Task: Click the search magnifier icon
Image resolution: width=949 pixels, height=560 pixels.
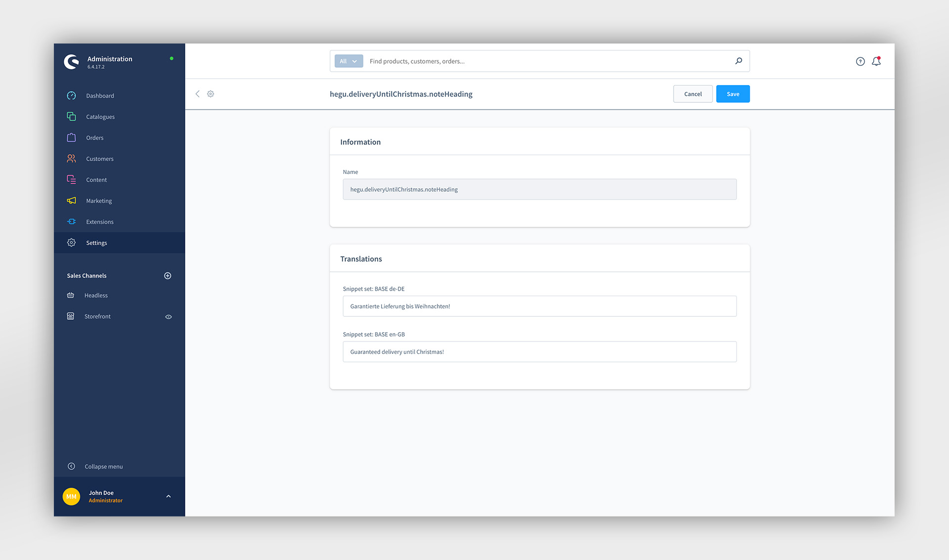Action: (x=738, y=61)
